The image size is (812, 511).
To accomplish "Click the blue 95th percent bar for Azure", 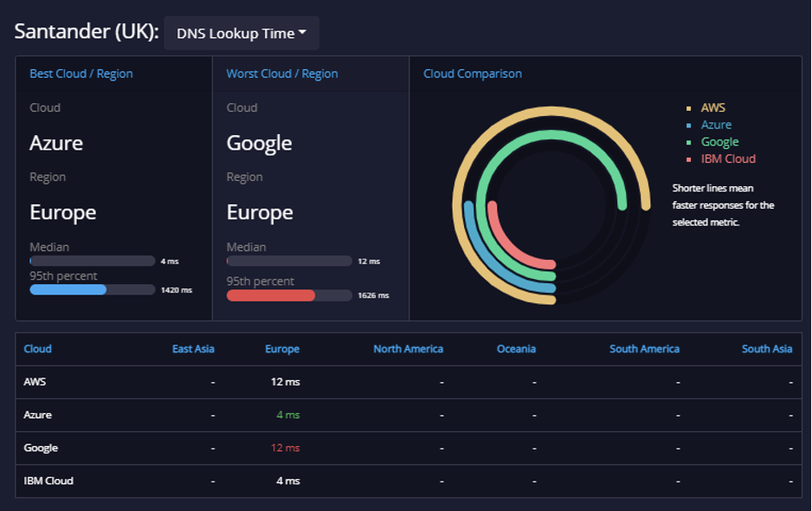I will click(x=68, y=289).
